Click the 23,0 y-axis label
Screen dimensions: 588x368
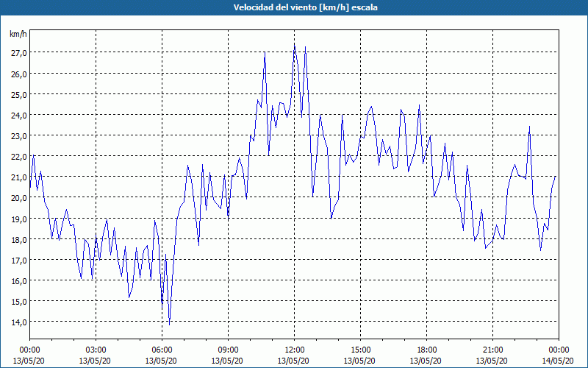(18, 136)
